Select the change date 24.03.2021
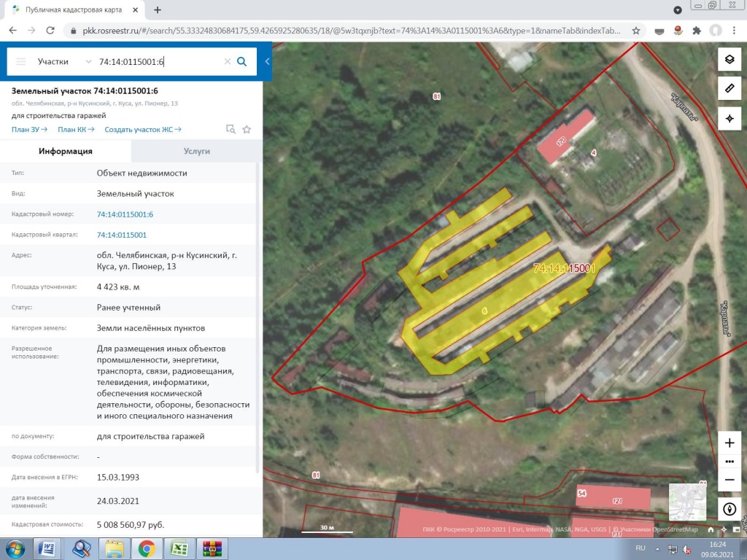Viewport: 747px width, 560px height. (118, 501)
